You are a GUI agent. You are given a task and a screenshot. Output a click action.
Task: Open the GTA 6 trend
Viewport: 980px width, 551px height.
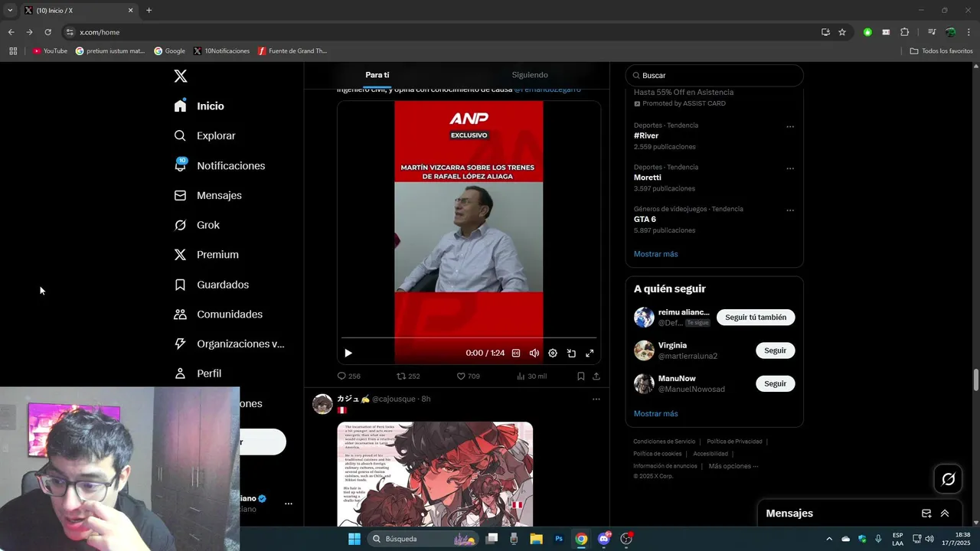[645, 219]
